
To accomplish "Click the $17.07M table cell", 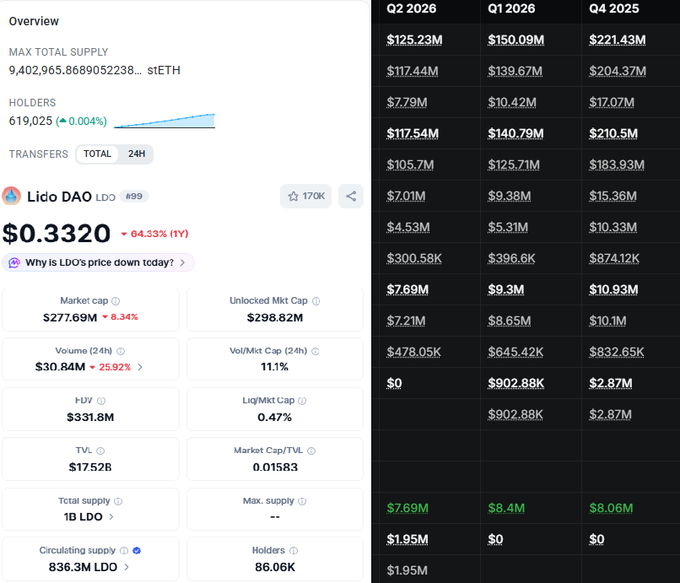I will pos(611,102).
